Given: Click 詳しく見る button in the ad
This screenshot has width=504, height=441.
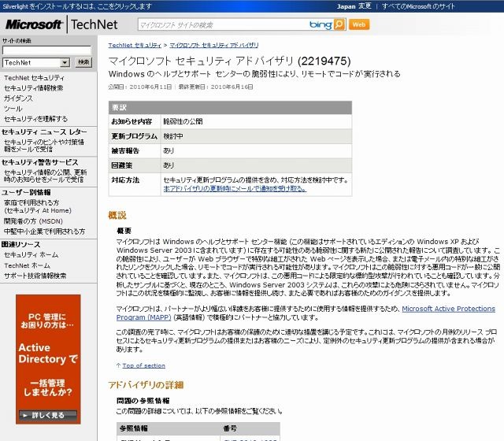Looking at the screenshot, I should tap(48, 415).
